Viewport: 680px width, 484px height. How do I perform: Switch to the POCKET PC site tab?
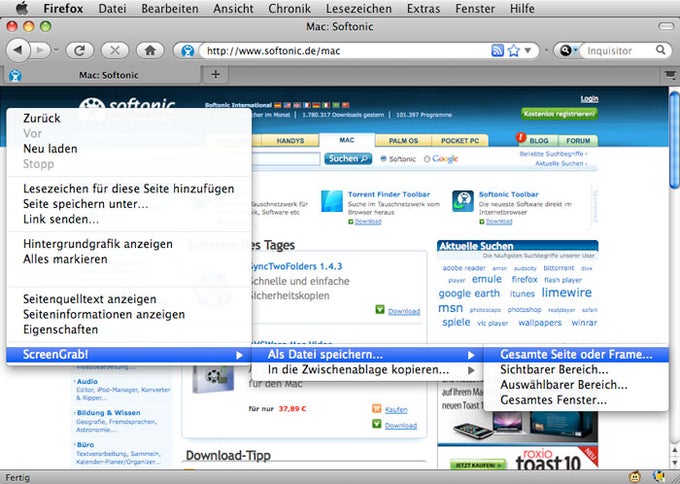click(460, 141)
